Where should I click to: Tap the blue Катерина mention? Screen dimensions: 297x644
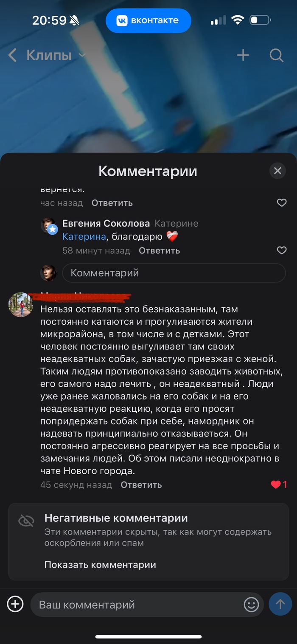pyautogui.click(x=84, y=237)
